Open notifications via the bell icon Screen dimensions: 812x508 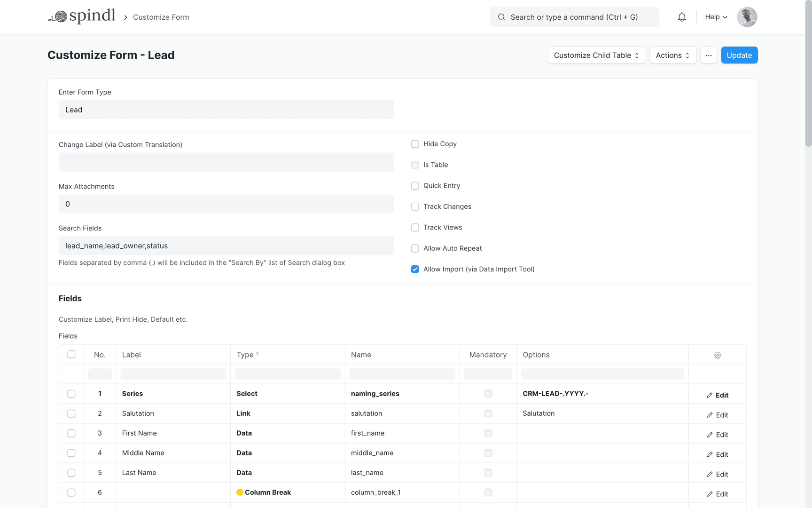(x=682, y=16)
